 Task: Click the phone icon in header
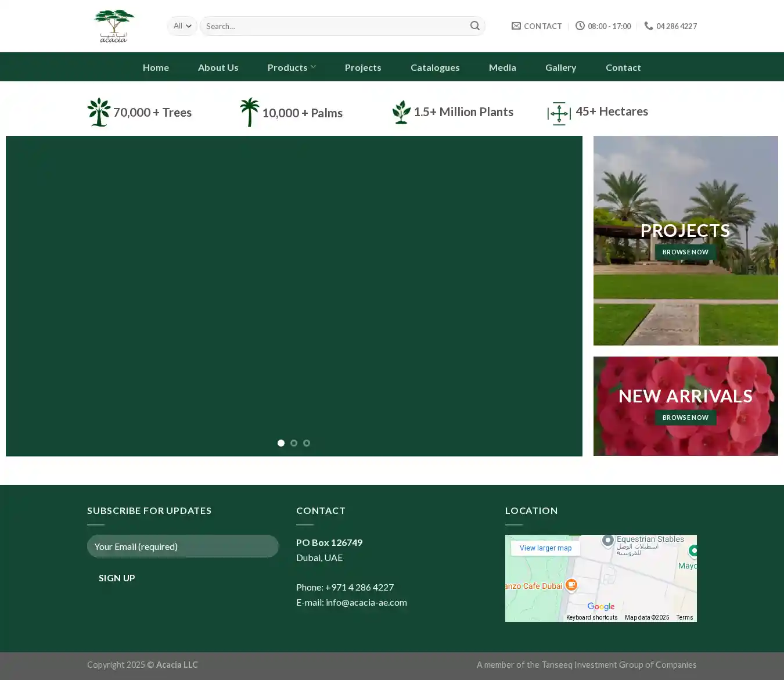pos(648,26)
